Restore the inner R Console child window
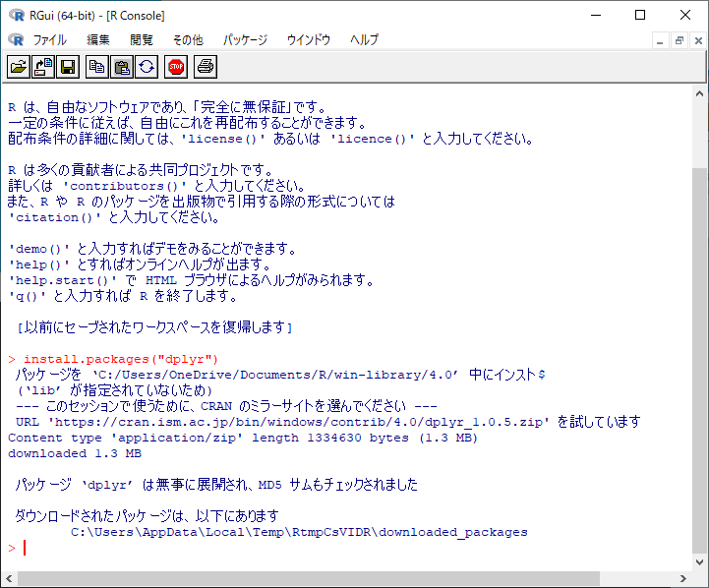This screenshot has width=709, height=588. pyautogui.click(x=679, y=41)
